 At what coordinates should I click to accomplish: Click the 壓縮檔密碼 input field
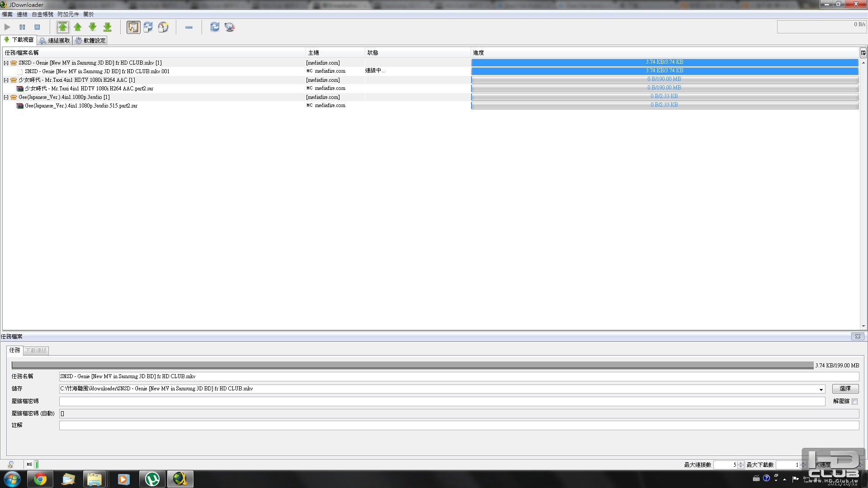click(x=442, y=401)
